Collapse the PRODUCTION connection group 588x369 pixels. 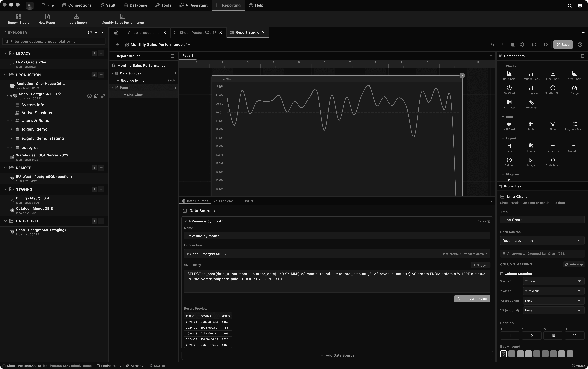(5, 75)
